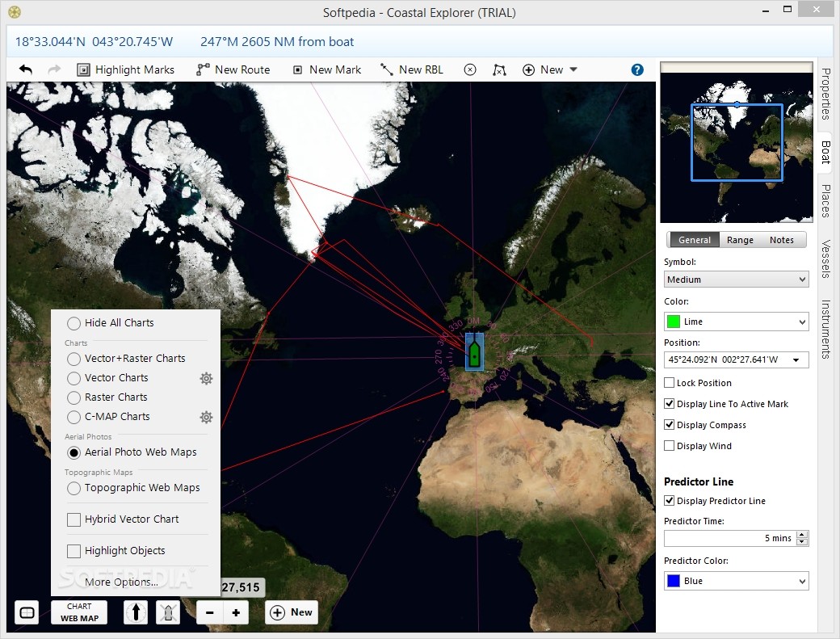Click the circled X cancel icon
Screen dimensions: 840x639
(470, 70)
